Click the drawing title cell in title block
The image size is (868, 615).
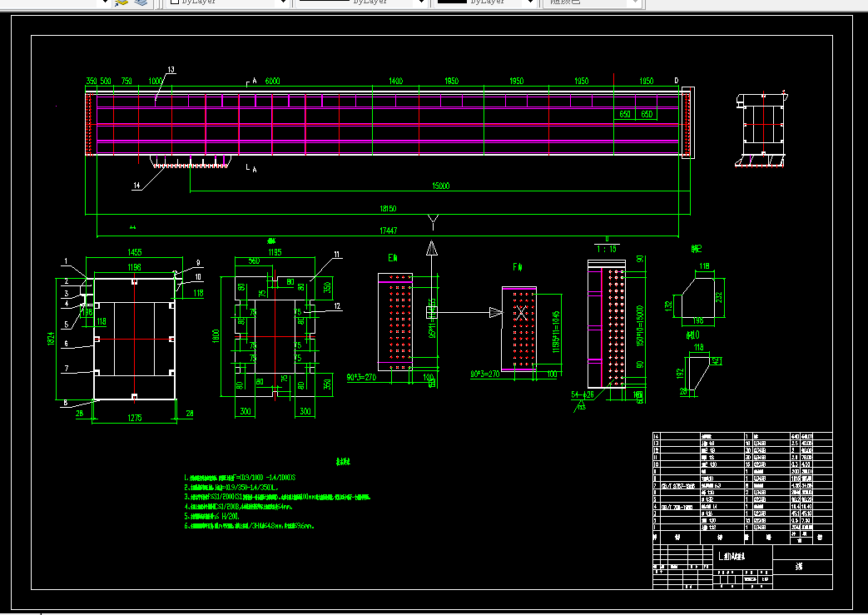click(x=742, y=556)
